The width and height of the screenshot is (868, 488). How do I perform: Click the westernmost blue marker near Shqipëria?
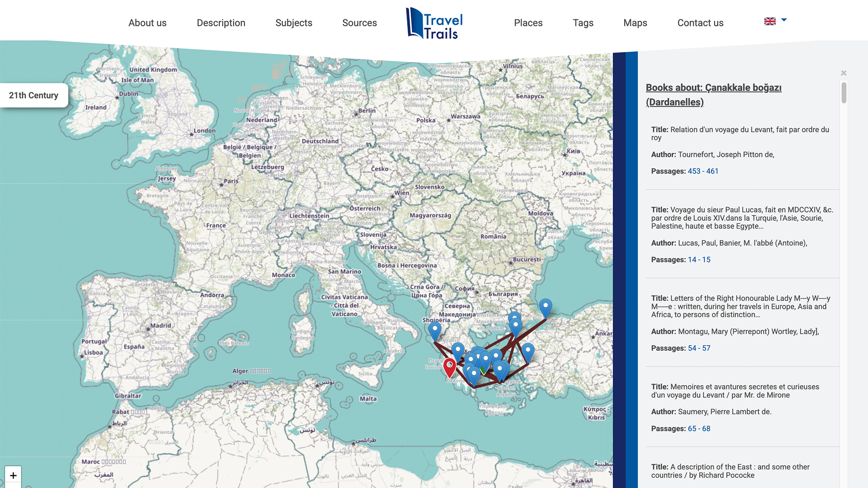pos(435,330)
